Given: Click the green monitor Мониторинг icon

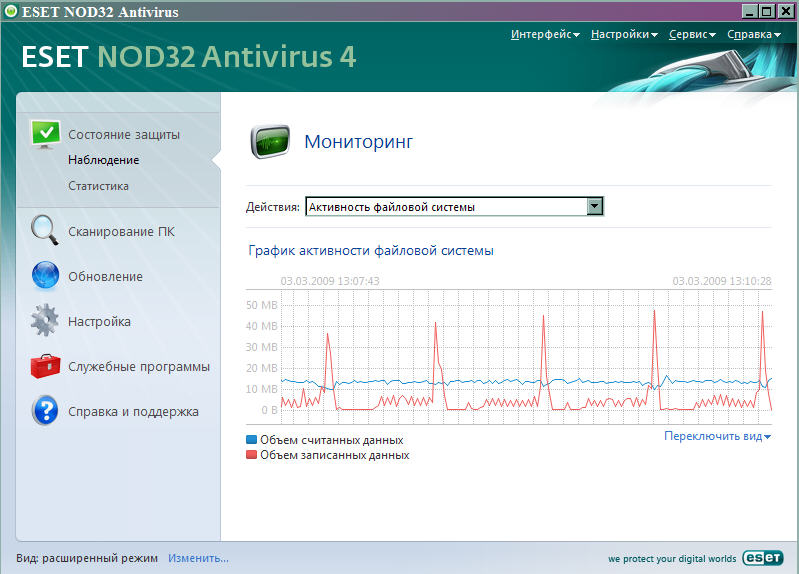Looking at the screenshot, I should (270, 141).
